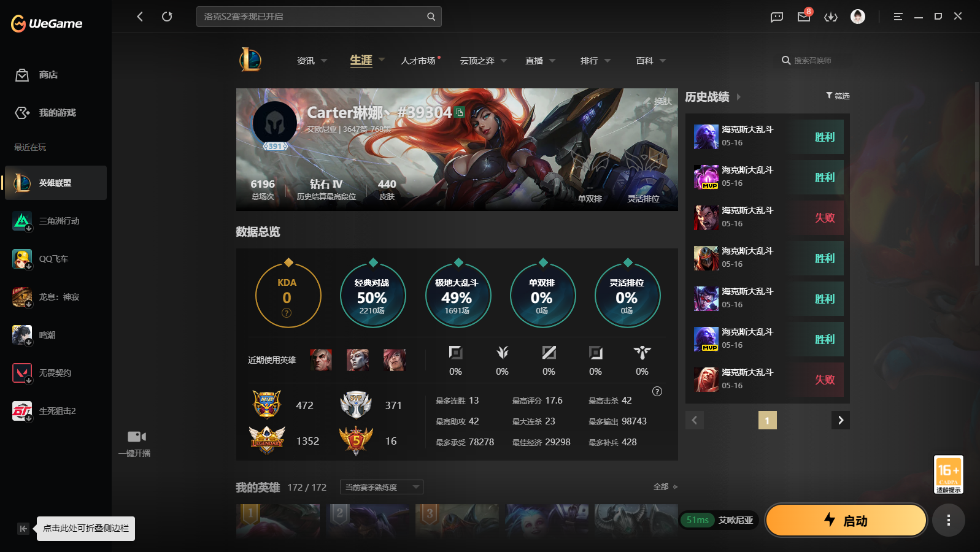View all heroes via 全部 link
980x552 pixels.
click(665, 487)
